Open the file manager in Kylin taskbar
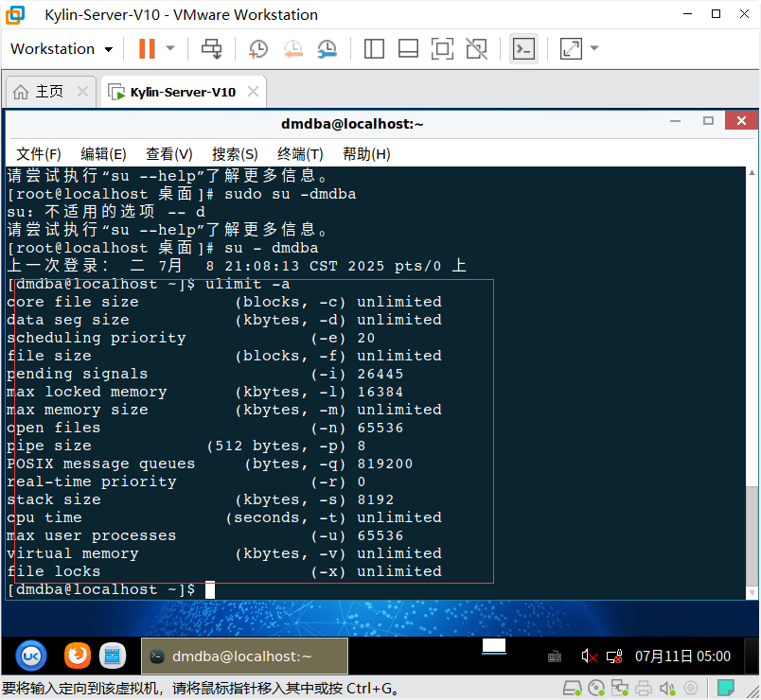761x700 pixels. click(113, 656)
